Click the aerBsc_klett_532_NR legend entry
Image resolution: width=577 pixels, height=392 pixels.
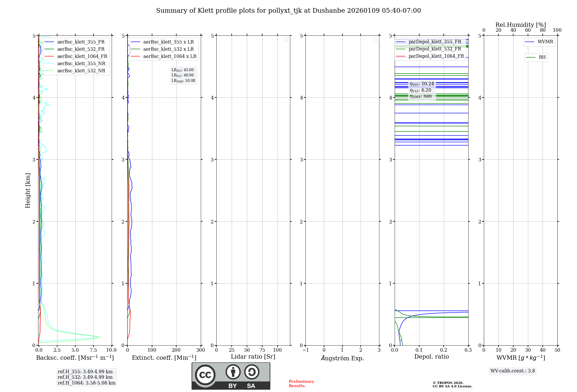[81, 71]
